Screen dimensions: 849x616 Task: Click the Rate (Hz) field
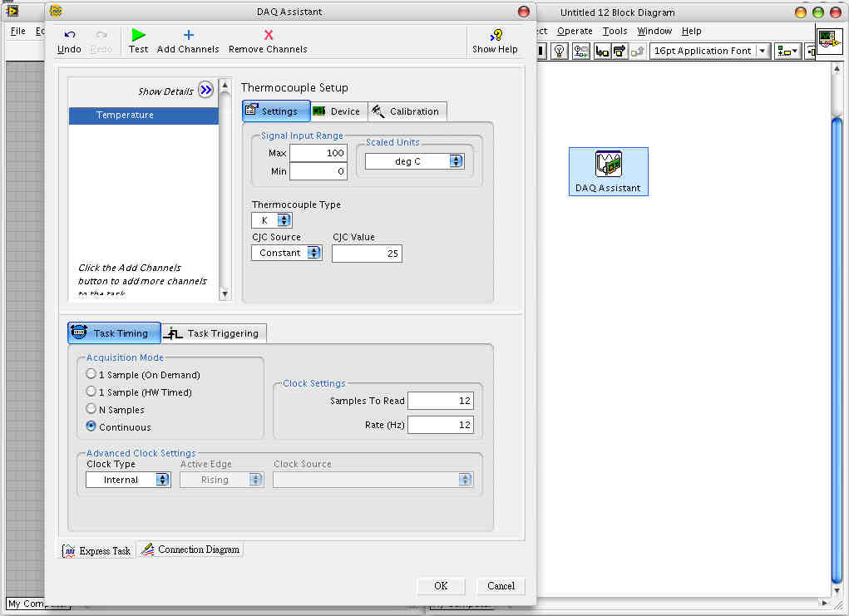click(441, 425)
